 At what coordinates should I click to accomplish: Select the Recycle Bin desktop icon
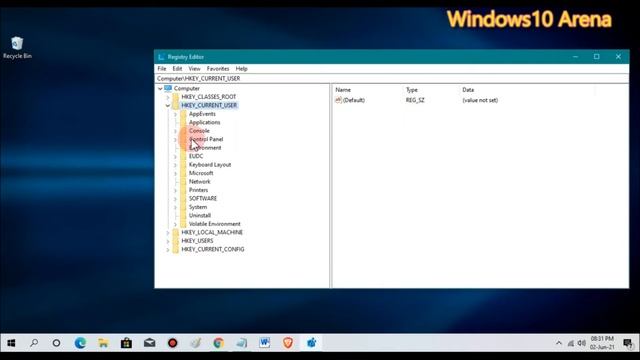click(x=17, y=47)
